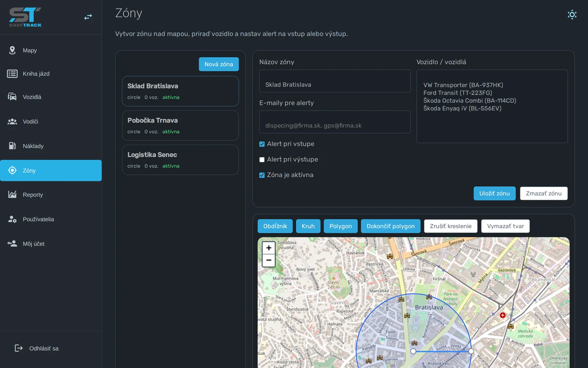Click the circle radius handle on map edge

471,351
